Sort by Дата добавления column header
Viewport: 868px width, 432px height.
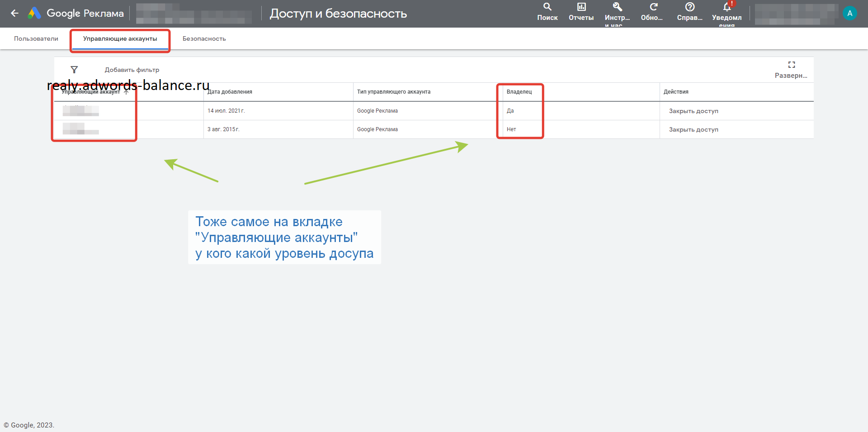click(230, 92)
